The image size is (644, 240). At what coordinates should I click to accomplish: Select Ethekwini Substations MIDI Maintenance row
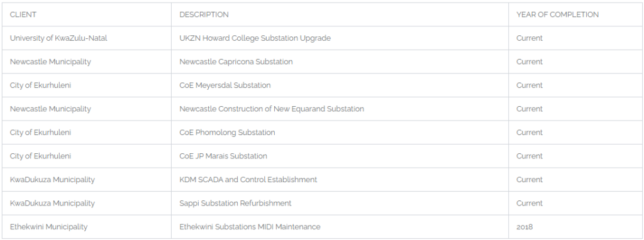point(322,227)
